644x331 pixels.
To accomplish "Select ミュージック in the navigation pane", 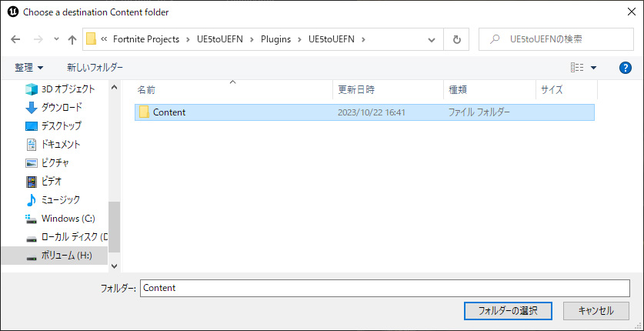I will point(53,199).
